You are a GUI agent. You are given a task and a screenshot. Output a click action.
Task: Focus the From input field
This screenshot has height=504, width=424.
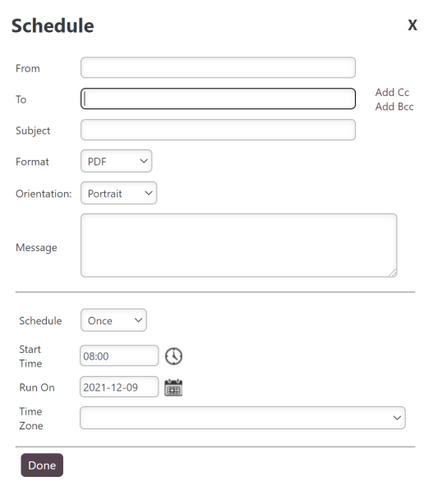pos(218,67)
